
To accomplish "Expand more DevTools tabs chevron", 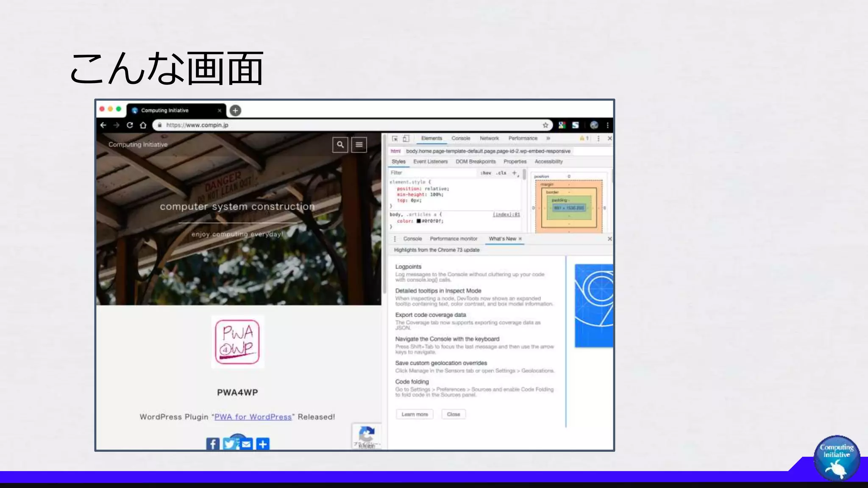I will 548,139.
